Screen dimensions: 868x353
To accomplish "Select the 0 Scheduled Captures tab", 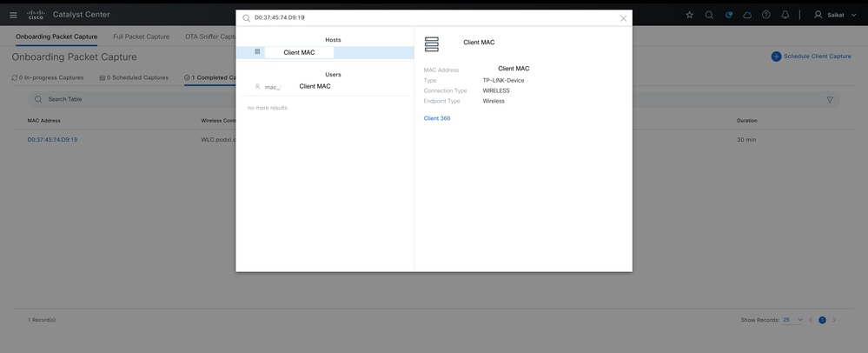I will tap(134, 77).
